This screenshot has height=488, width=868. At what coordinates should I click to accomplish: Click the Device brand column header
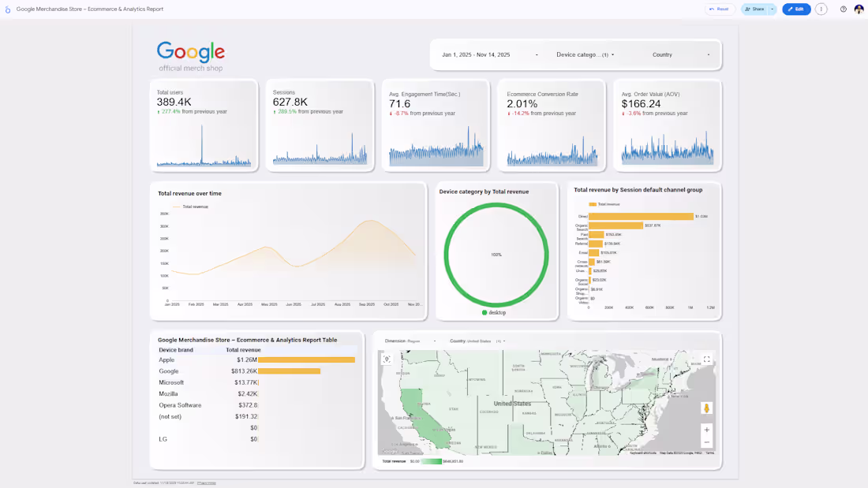pyautogui.click(x=176, y=350)
